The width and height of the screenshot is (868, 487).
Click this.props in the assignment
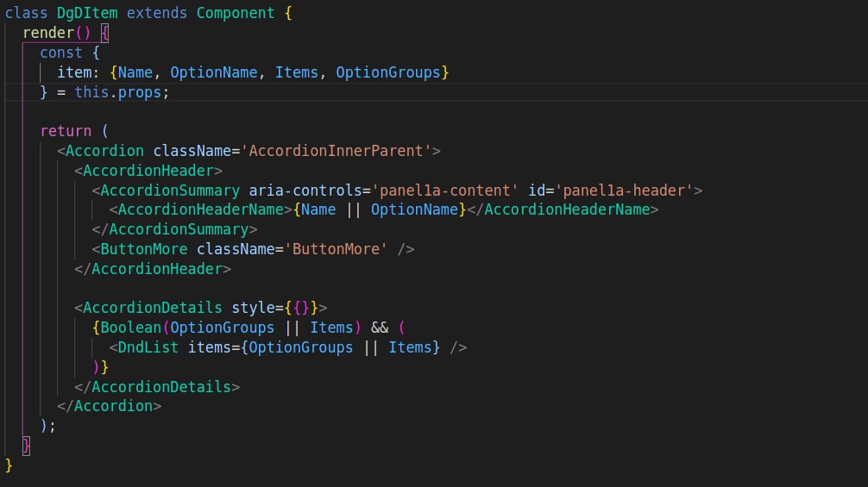click(117, 92)
